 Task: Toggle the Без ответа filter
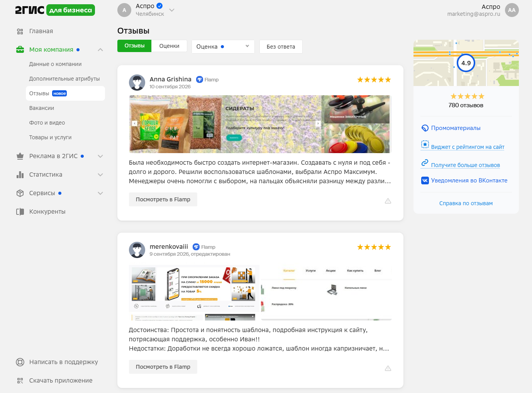click(x=281, y=46)
